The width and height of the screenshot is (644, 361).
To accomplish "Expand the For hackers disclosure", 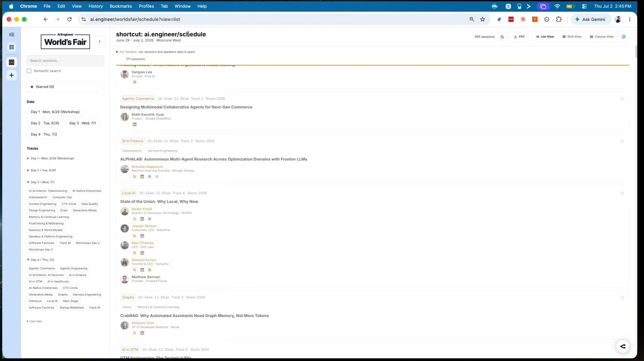I will [156, 52].
